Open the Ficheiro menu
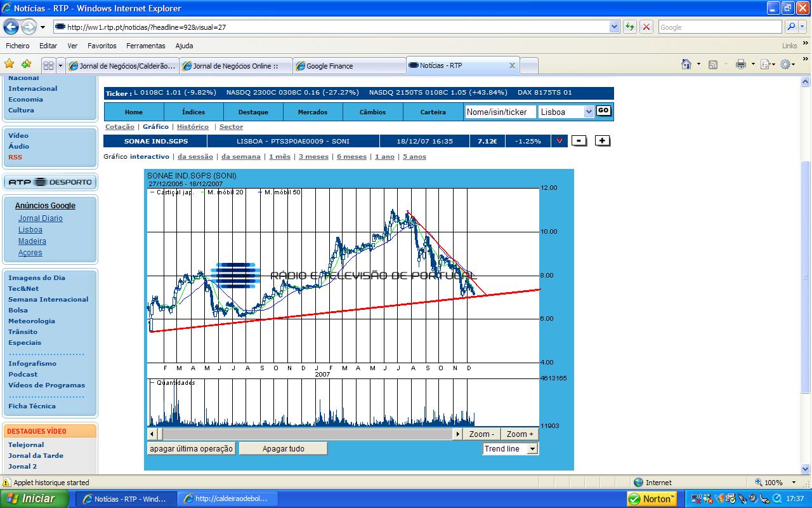This screenshot has width=812, height=508. (x=18, y=46)
